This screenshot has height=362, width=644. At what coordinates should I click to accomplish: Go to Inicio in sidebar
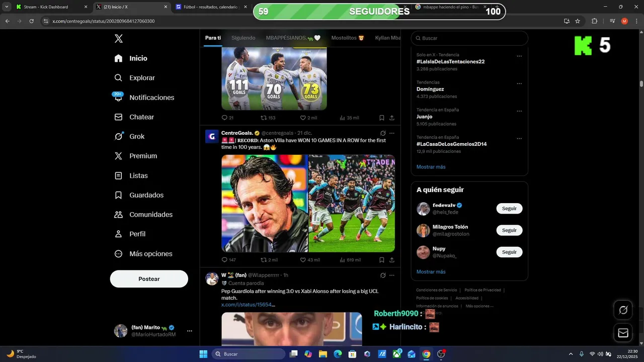click(x=131, y=58)
